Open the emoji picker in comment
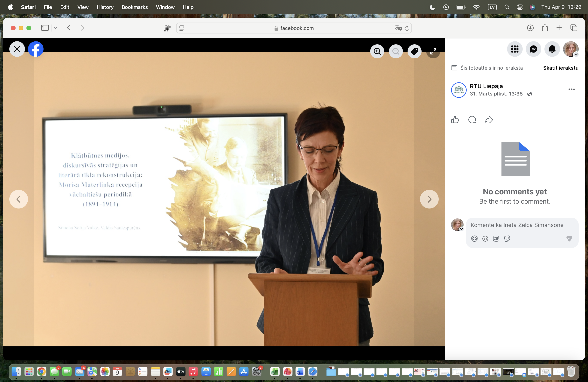 click(x=485, y=238)
